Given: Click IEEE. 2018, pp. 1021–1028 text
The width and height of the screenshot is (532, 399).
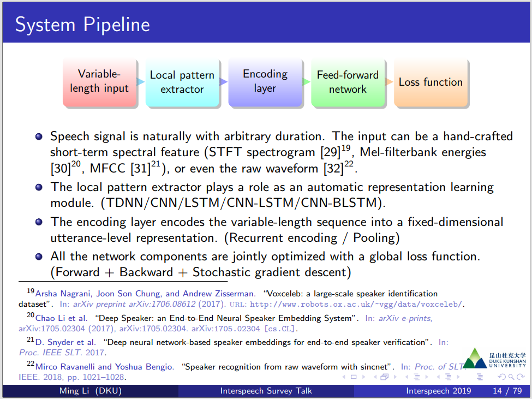Looking at the screenshot, I should click(x=73, y=377).
